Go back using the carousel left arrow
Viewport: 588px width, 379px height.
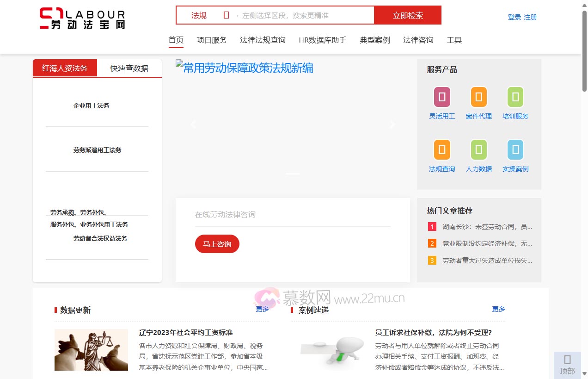193,124
